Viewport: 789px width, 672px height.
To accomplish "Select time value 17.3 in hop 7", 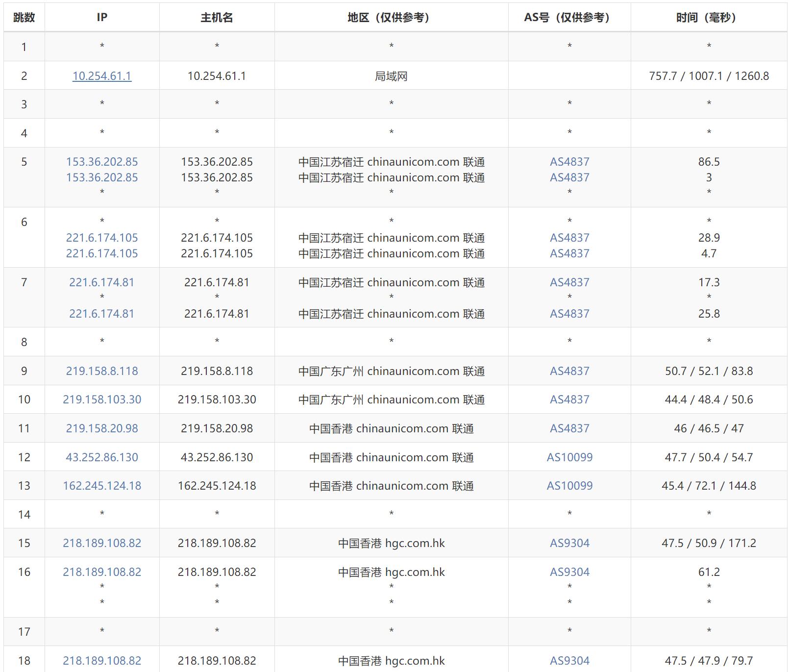I will click(709, 282).
